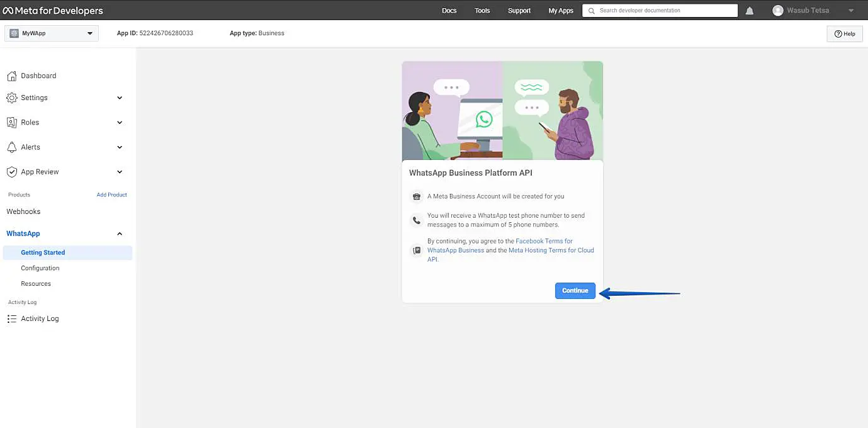
Task: Click the Roles person badge icon
Action: click(11, 123)
